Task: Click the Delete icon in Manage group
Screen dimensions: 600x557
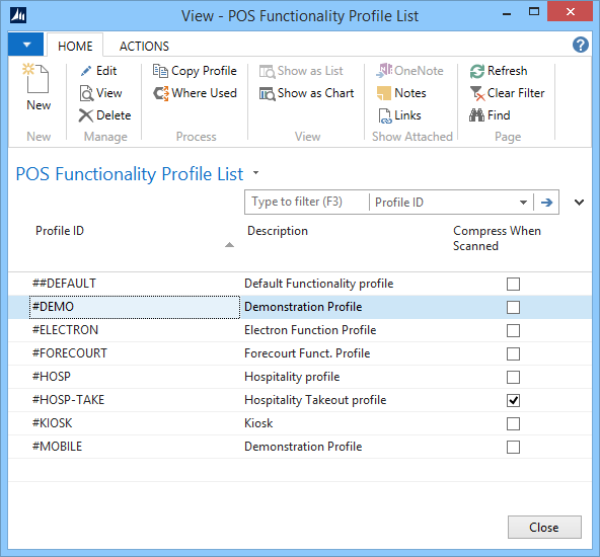Action: tap(86, 115)
